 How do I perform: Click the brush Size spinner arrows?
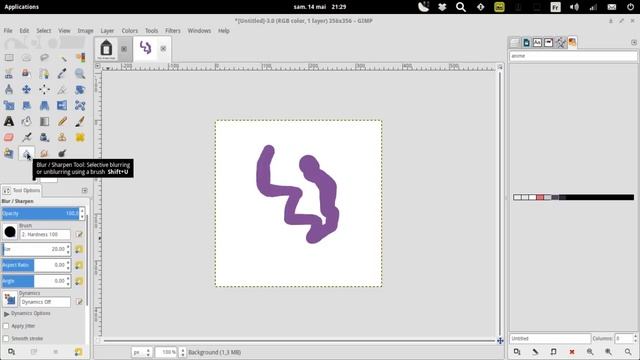click(68, 249)
